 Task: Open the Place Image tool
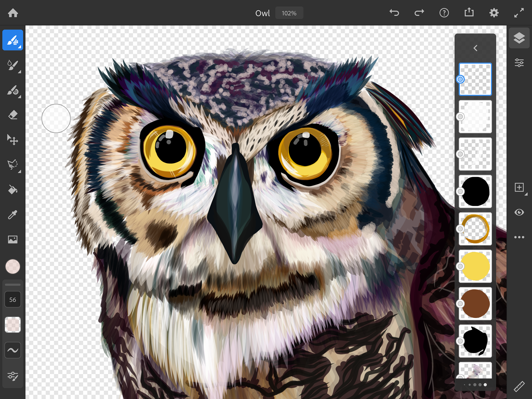coord(13,239)
